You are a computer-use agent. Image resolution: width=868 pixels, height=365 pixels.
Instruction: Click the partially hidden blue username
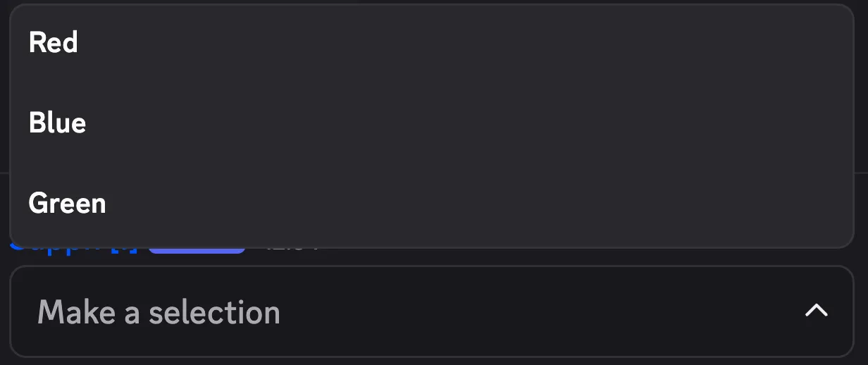[70, 249]
